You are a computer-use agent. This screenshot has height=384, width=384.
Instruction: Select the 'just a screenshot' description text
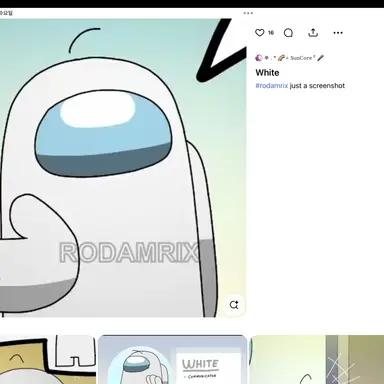(317, 86)
